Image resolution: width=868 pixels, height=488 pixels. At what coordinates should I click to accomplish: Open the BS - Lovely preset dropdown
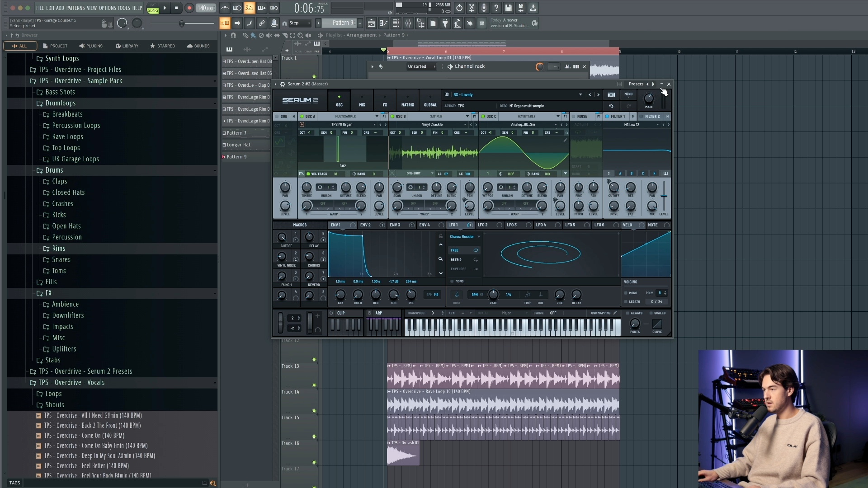(580, 94)
